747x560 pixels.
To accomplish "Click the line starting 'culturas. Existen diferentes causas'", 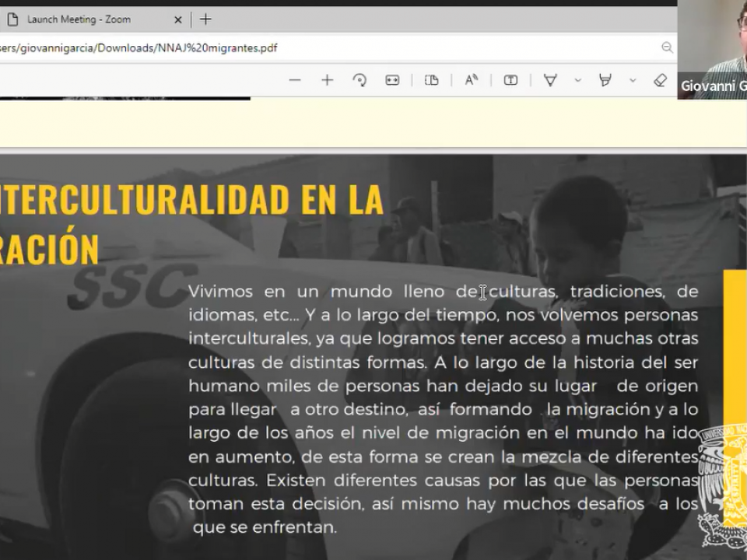I will coord(443,480).
